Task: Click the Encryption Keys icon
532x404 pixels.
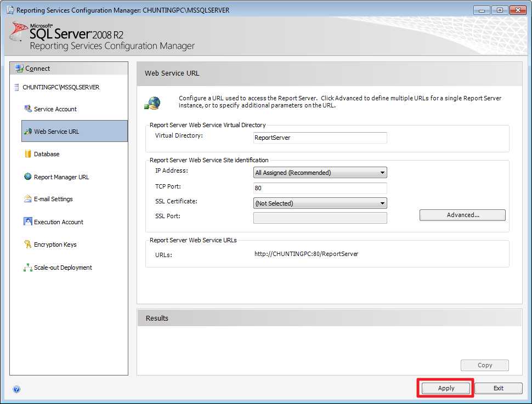Action: pos(28,244)
